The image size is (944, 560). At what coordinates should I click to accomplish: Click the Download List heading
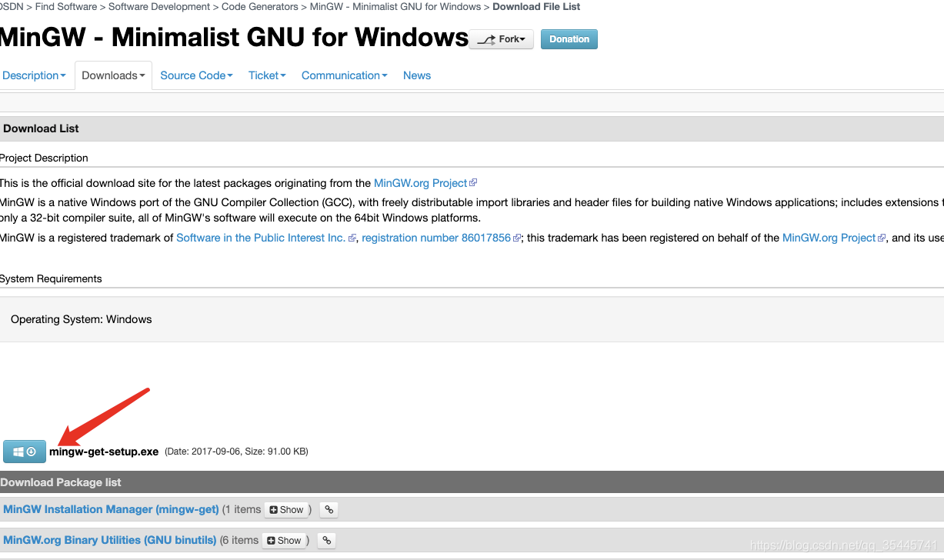coord(41,128)
